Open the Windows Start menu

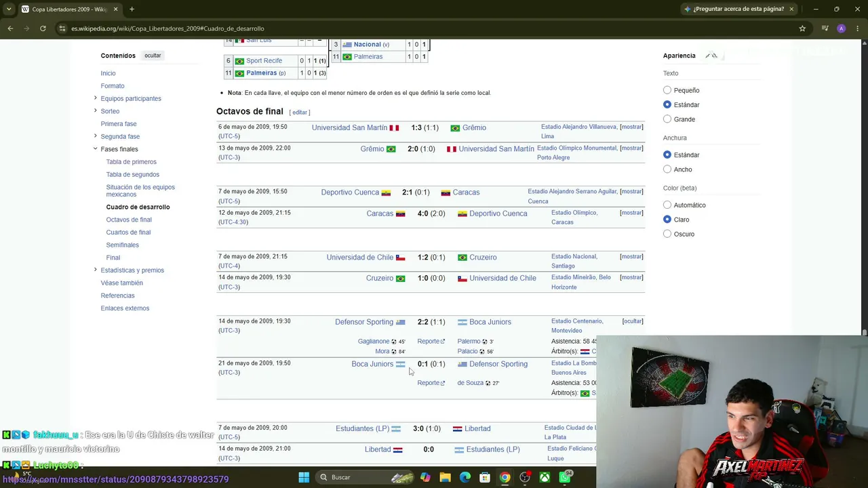(x=304, y=477)
